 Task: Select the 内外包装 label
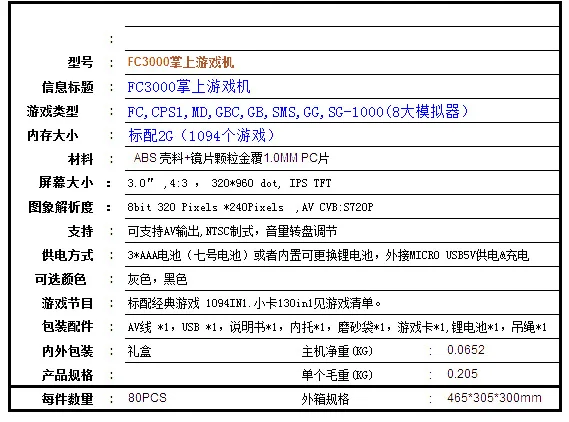point(67,351)
